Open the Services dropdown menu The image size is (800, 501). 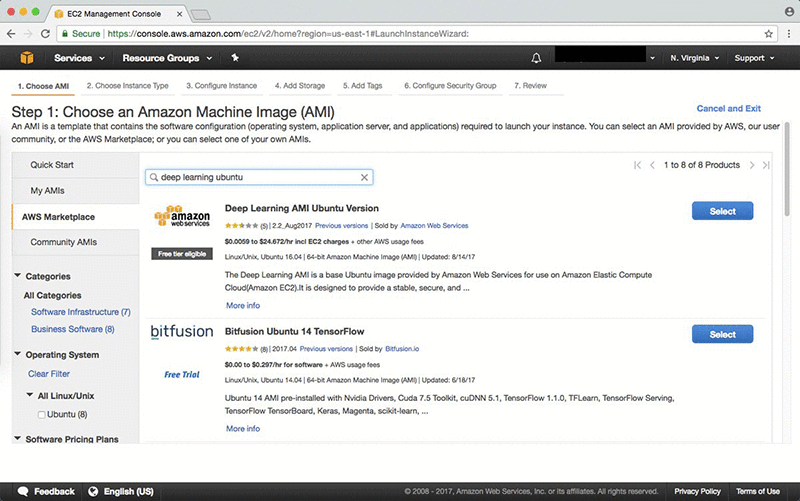[79, 58]
